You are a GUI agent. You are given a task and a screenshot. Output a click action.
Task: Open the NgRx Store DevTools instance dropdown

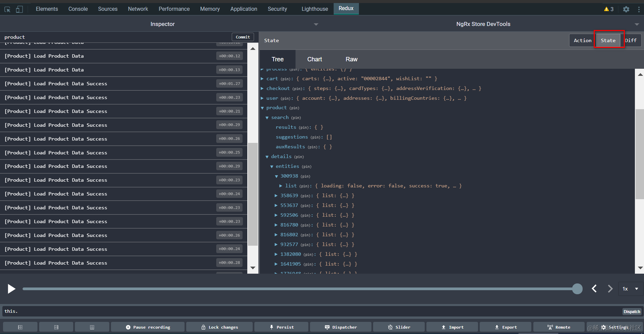tap(637, 24)
